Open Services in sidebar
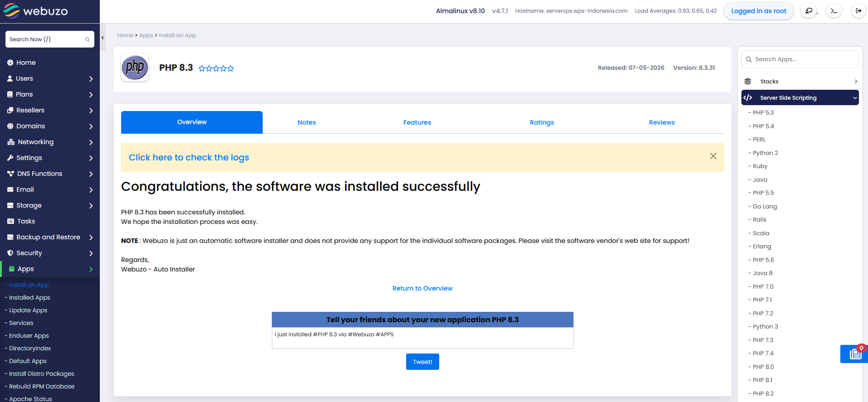The width and height of the screenshot is (868, 402). (x=21, y=323)
